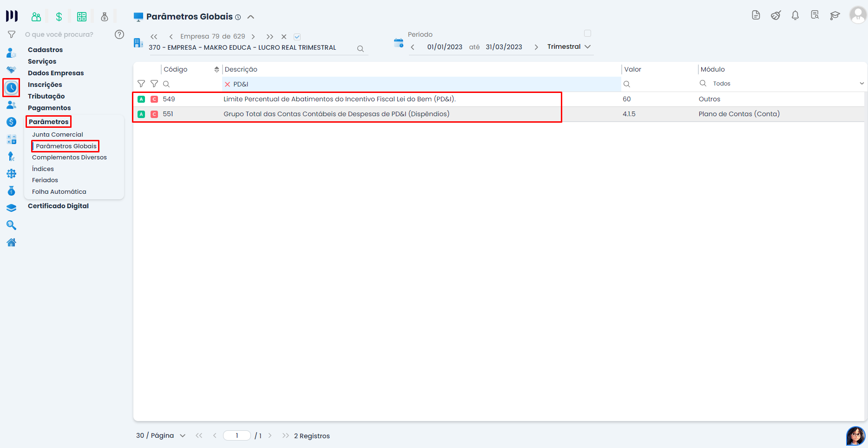Click the Valor column search icon
The height and width of the screenshot is (448, 868).
pyautogui.click(x=627, y=84)
